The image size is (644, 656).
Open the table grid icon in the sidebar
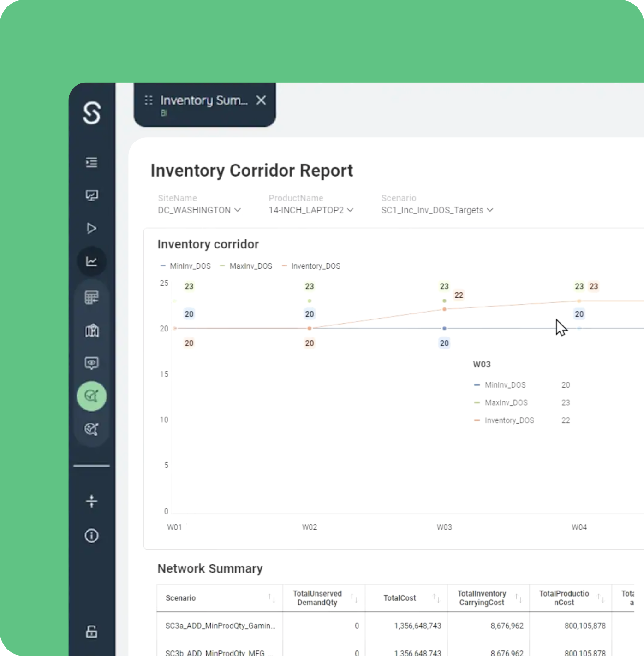pos(92,297)
